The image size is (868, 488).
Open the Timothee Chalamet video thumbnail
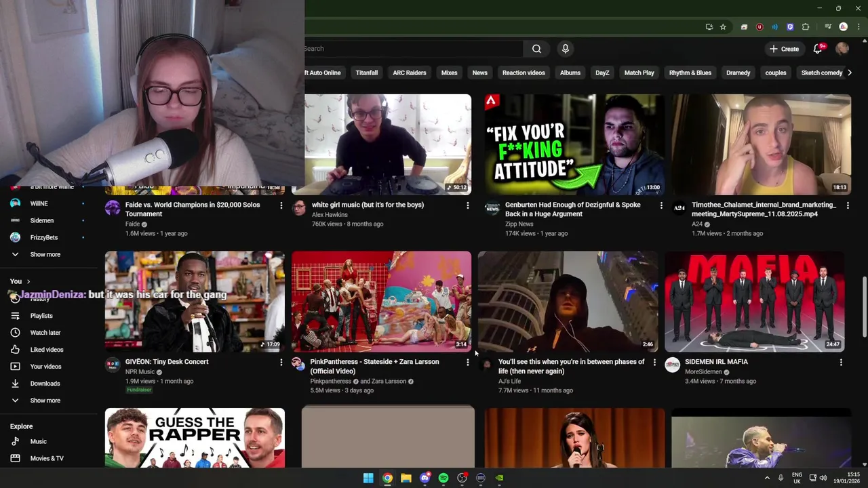761,144
